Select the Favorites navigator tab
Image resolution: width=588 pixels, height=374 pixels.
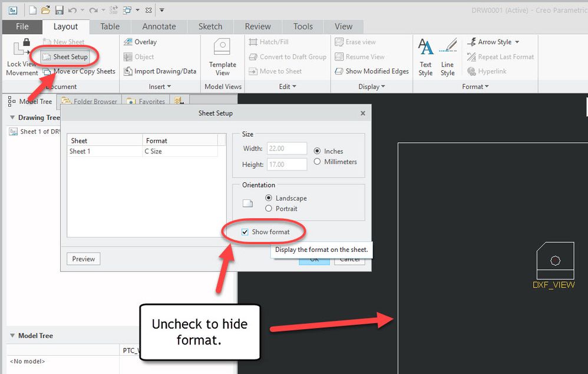146,101
